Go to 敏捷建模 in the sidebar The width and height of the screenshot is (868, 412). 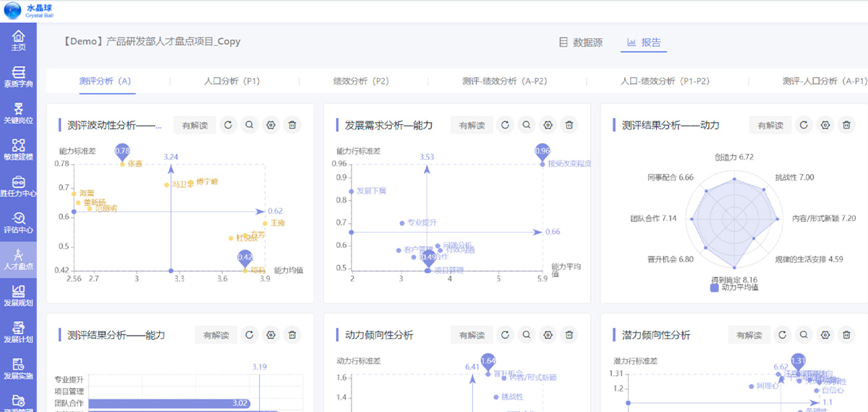[18, 150]
